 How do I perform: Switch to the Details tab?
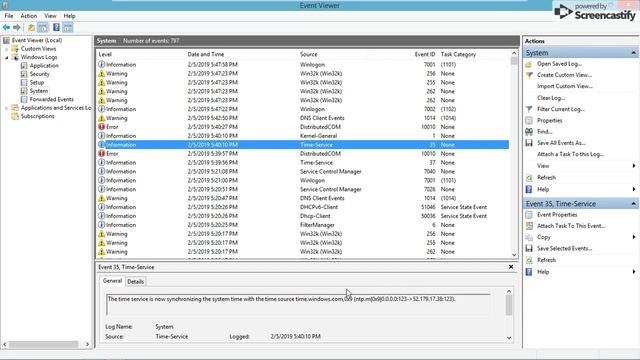[136, 282]
